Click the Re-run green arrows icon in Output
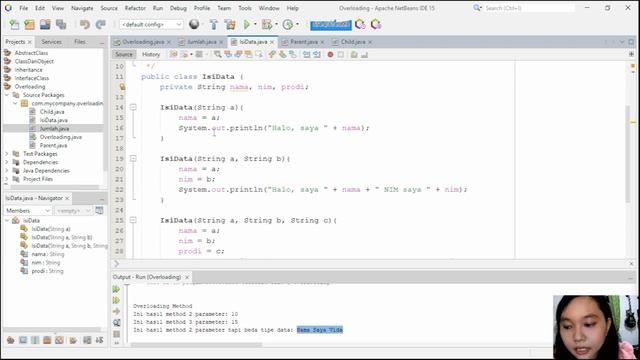 (x=116, y=289)
